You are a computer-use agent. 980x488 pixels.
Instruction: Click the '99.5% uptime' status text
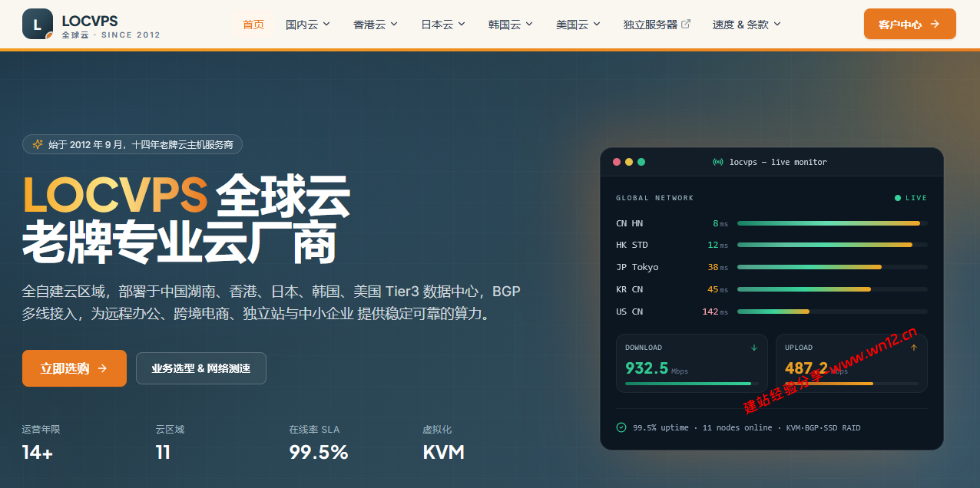click(x=661, y=427)
